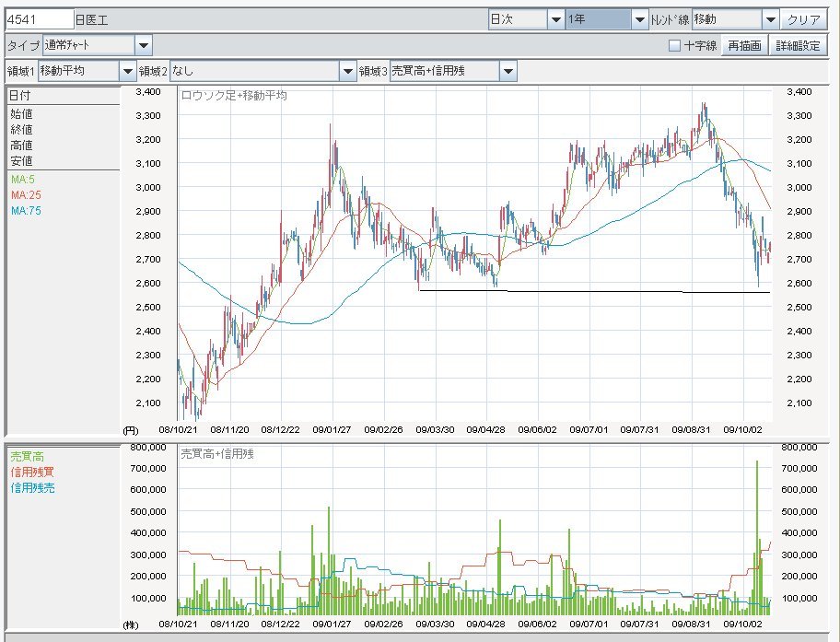Viewport: 840px width, 642px height.
Task: Enable the 十字線 checkbox
Action: tap(674, 45)
